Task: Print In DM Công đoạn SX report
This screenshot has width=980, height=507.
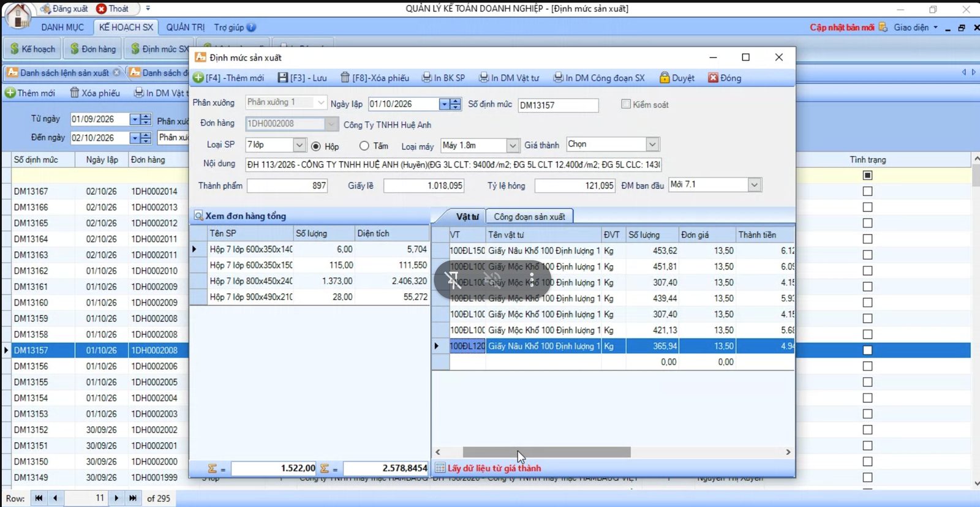Action: [x=599, y=78]
